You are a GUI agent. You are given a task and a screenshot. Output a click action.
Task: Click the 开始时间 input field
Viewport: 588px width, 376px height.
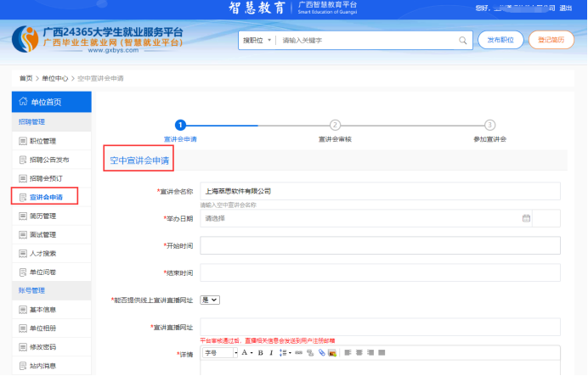(381, 245)
